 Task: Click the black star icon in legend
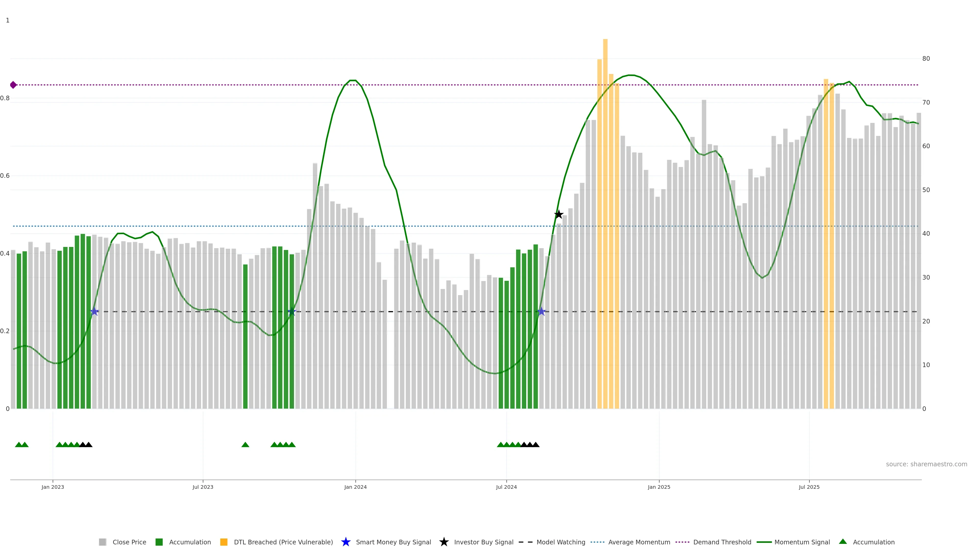click(444, 542)
